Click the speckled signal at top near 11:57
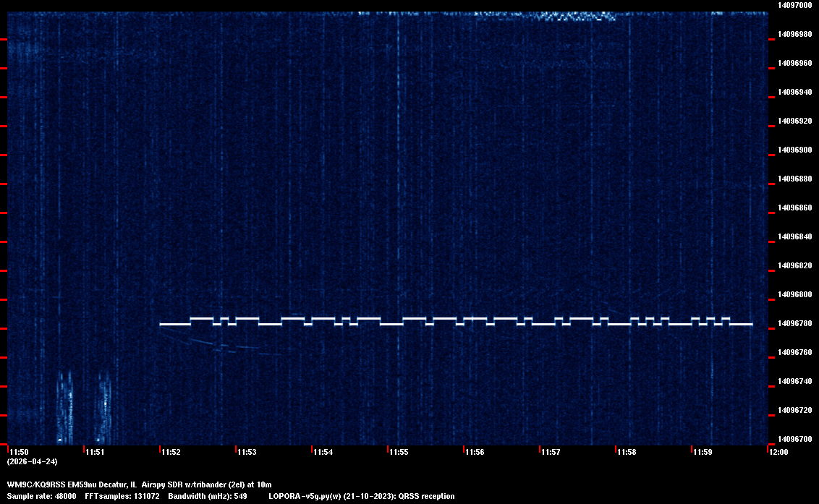This screenshot has width=819, height=504. coord(572,16)
